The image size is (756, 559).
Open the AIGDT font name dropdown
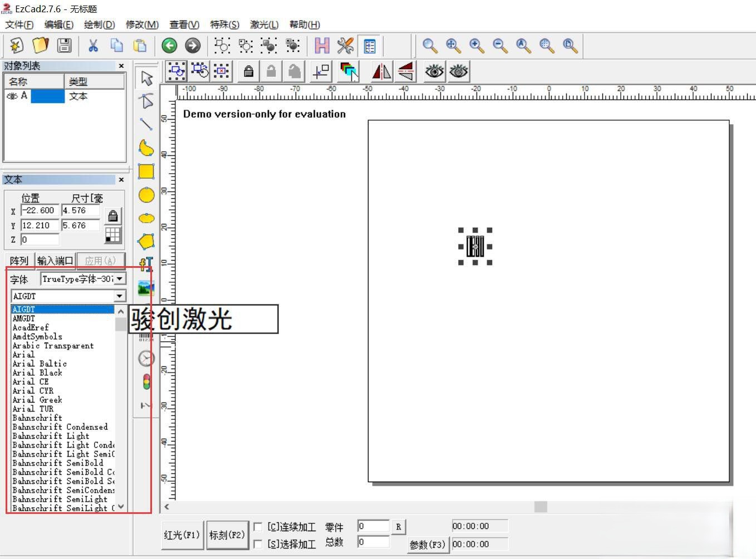point(120,296)
